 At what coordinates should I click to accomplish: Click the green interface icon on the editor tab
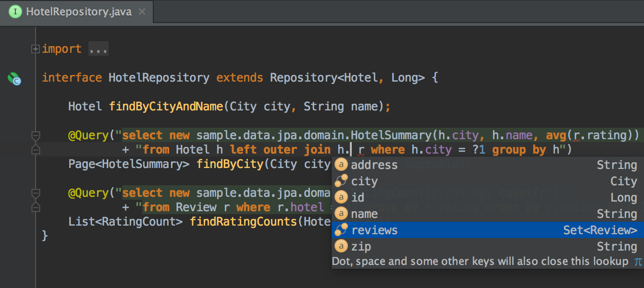click(15, 12)
